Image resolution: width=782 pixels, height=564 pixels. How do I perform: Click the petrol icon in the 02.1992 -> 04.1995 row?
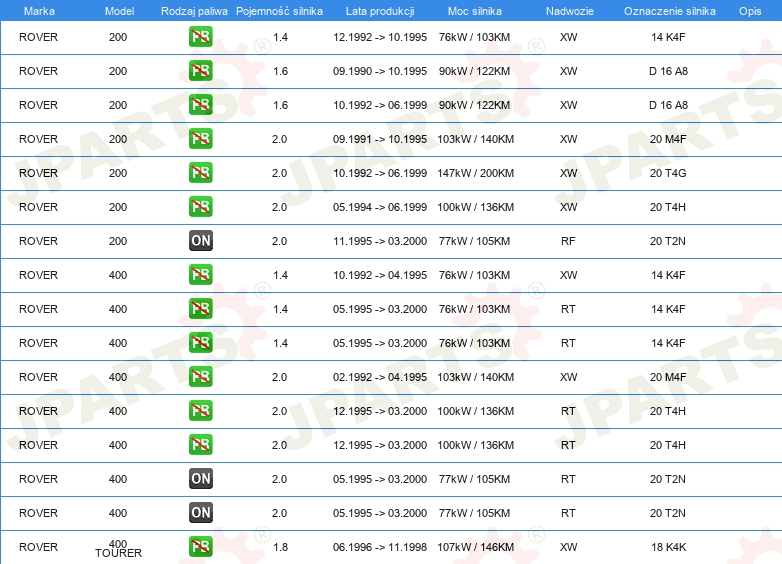coord(200,376)
